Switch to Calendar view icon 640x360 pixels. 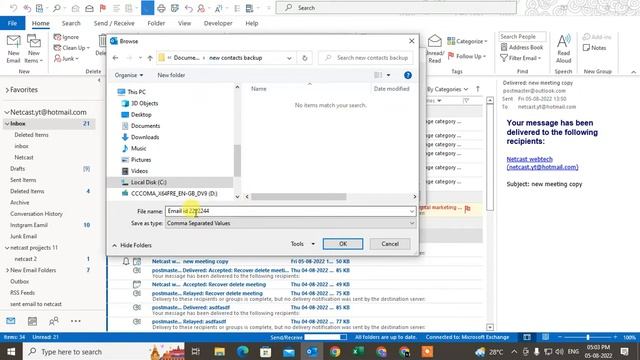pos(32,321)
